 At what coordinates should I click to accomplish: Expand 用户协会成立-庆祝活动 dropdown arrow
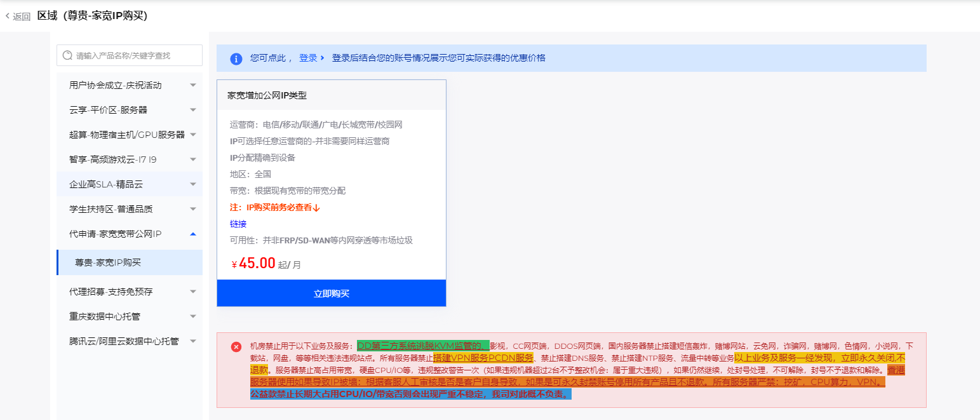193,85
